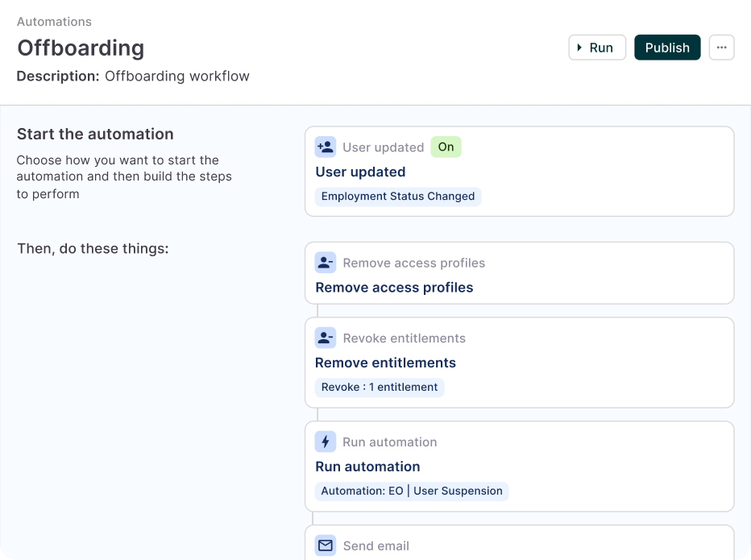Screen dimensions: 751x560
Task: Click the add-user icon on the trigger card
Action: coord(325,147)
